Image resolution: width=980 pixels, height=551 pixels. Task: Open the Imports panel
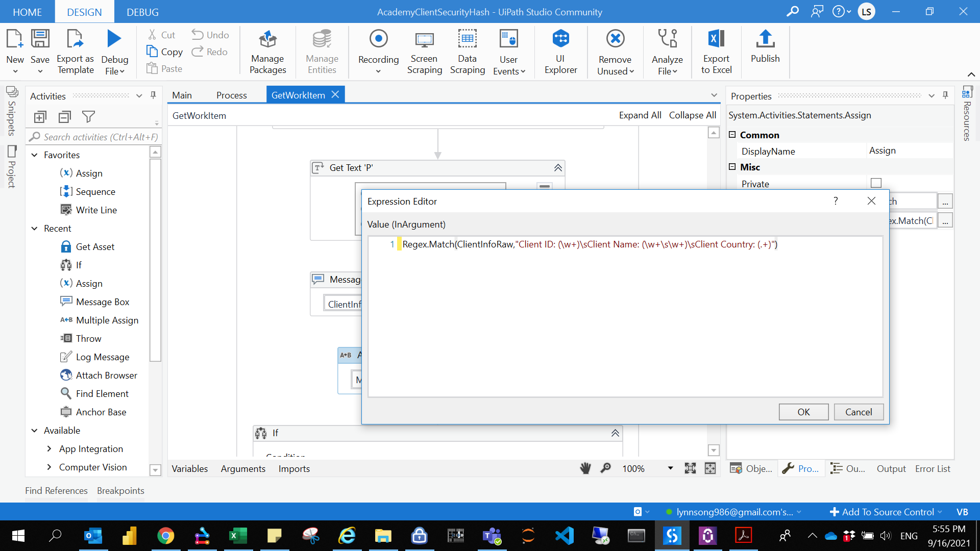[x=294, y=468]
